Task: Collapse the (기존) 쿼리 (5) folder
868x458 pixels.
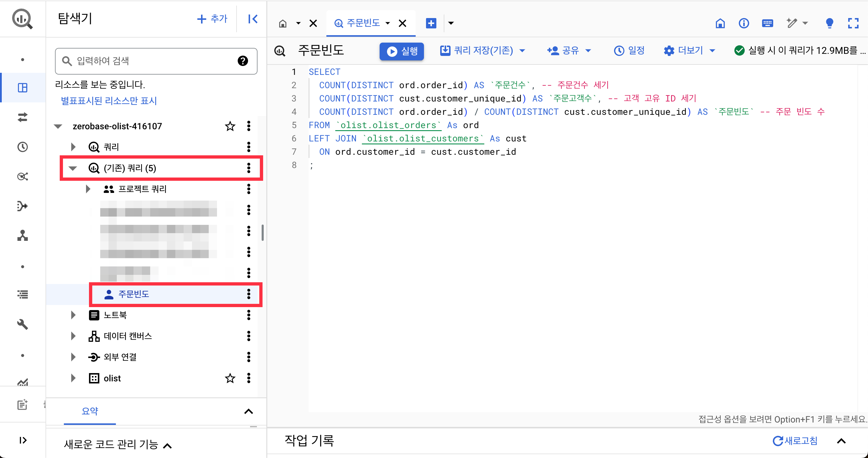Action: (73, 168)
